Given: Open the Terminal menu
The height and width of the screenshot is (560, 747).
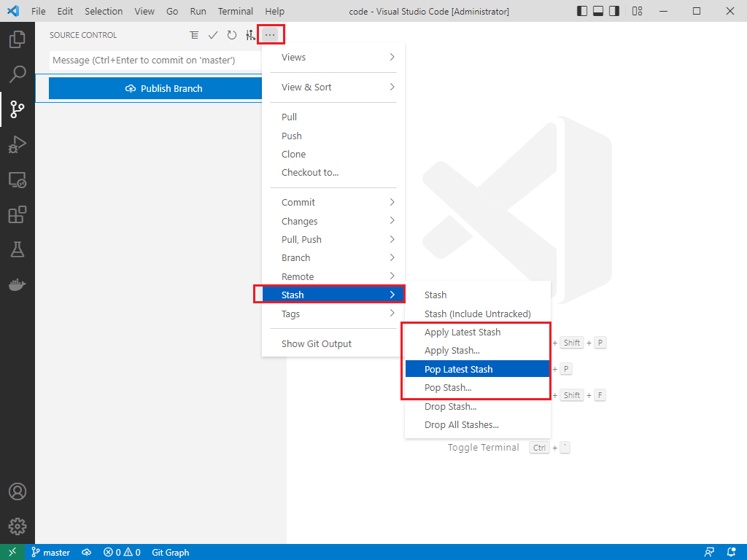Looking at the screenshot, I should coord(236,11).
